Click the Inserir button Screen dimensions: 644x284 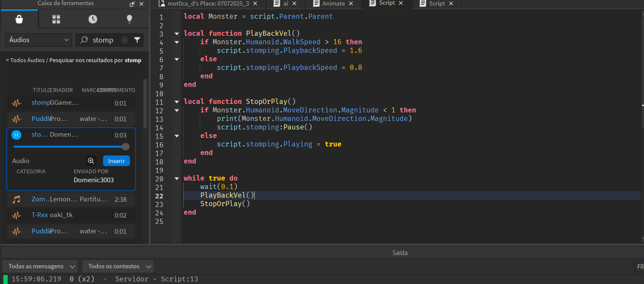pos(116,161)
